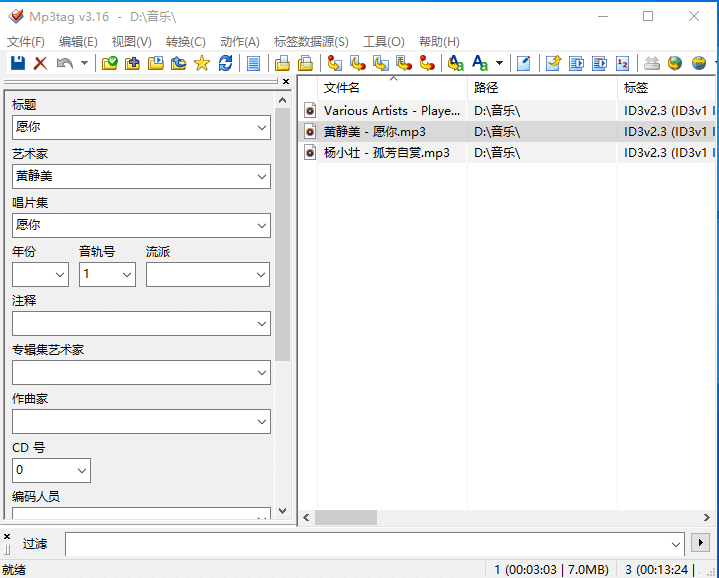
Task: Open the 流派 genre dropdown
Action: [x=262, y=274]
